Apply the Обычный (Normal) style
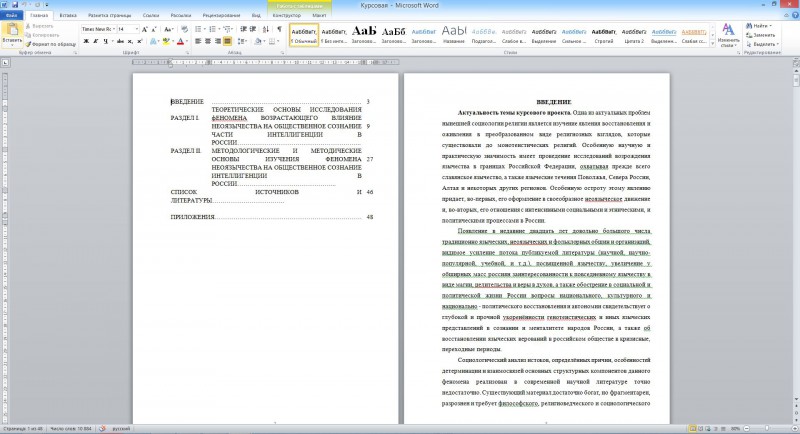 (x=304, y=35)
